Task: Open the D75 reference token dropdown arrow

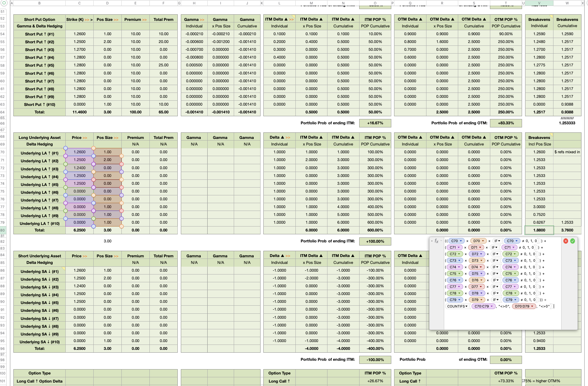Action: pyautogui.click(x=481, y=274)
